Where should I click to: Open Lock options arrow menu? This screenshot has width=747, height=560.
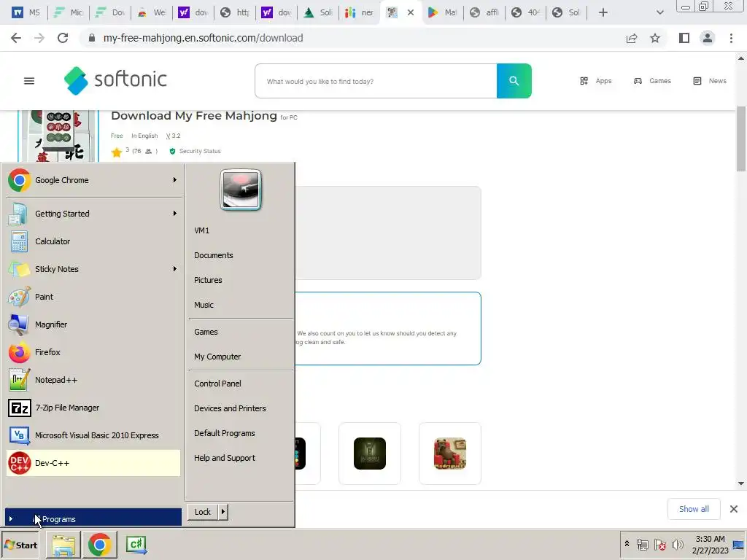pyautogui.click(x=223, y=512)
